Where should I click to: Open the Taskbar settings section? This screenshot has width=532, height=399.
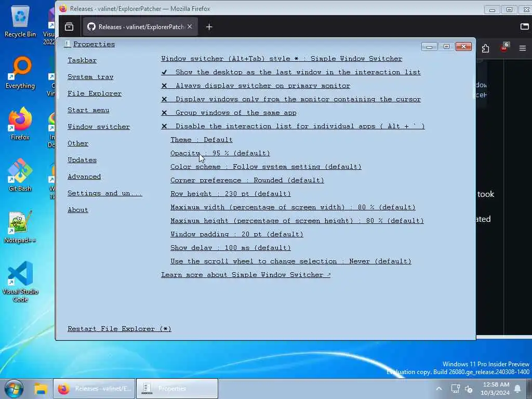coord(82,60)
